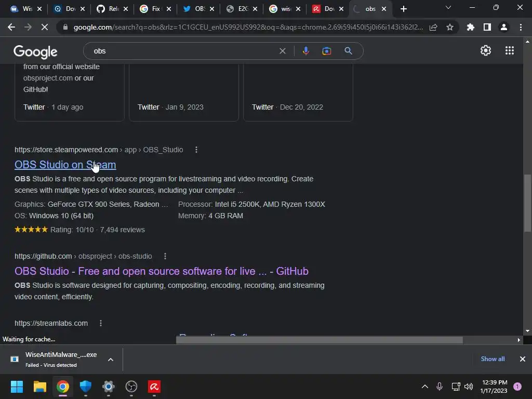Viewport: 532px width, 399px height.
Task: Click the scroll down arrow
Action: coord(527,331)
